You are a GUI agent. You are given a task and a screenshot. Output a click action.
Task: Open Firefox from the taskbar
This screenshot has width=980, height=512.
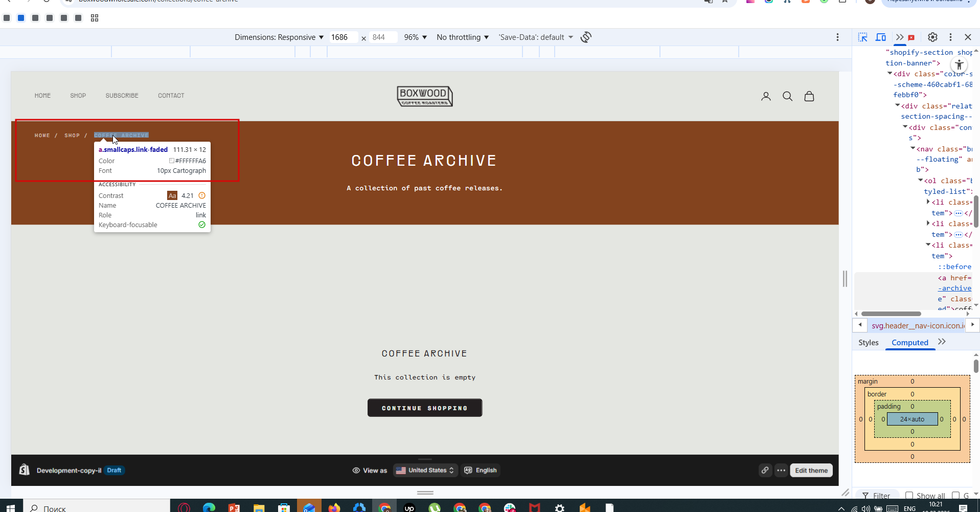point(334,508)
